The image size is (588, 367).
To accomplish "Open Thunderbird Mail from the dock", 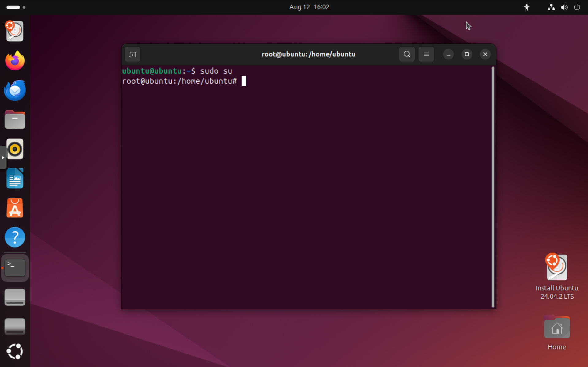I will [15, 90].
